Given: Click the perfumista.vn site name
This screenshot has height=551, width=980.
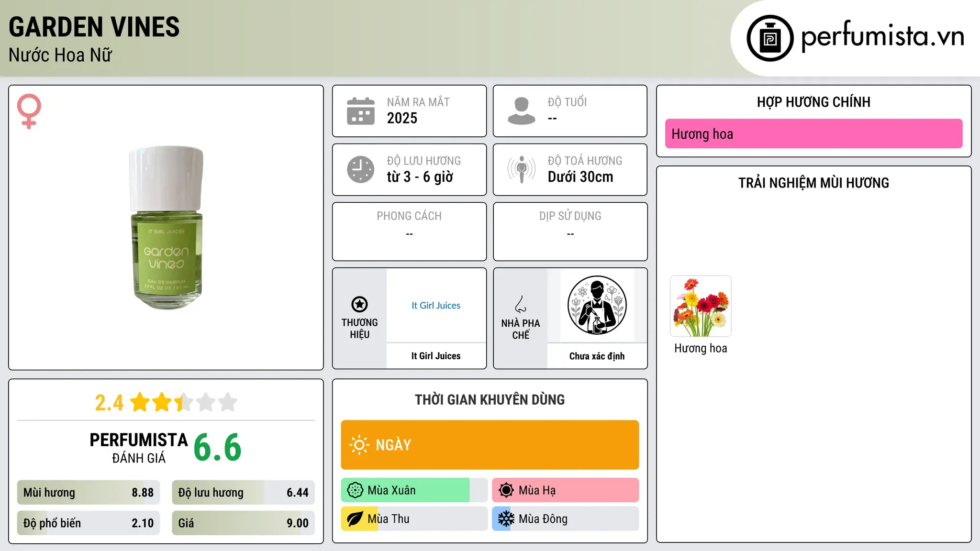Looking at the screenshot, I should tap(883, 37).
